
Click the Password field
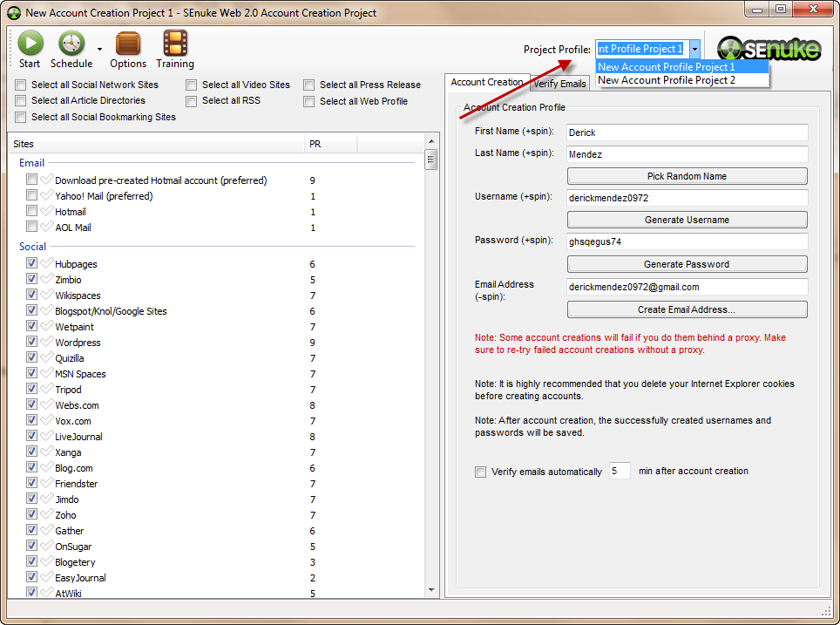(687, 241)
